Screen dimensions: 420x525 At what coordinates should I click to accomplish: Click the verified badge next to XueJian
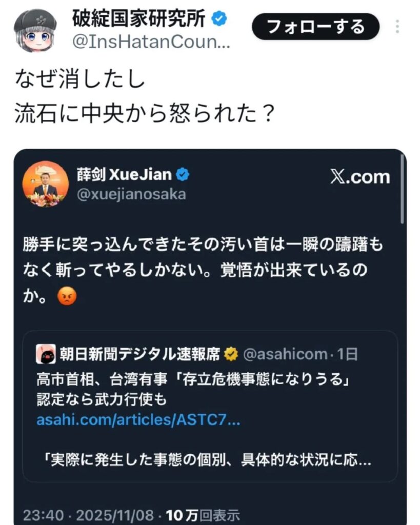click(x=183, y=175)
